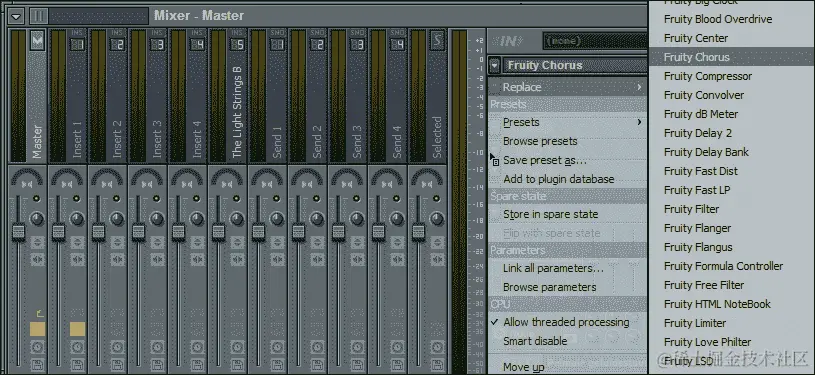
Task: Open the IN (none) input selector
Action: (x=595, y=41)
